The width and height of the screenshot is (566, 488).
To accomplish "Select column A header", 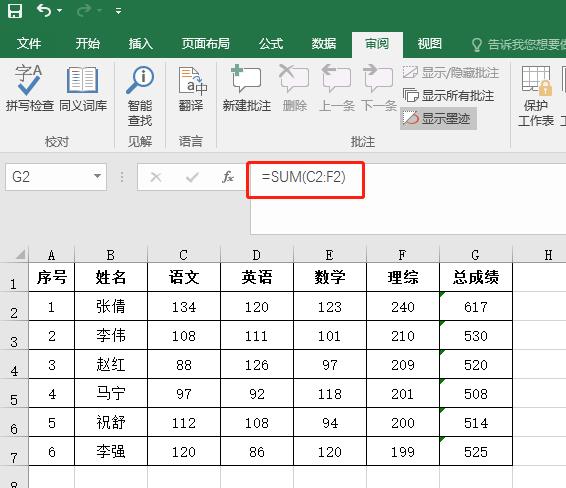I will 51,255.
